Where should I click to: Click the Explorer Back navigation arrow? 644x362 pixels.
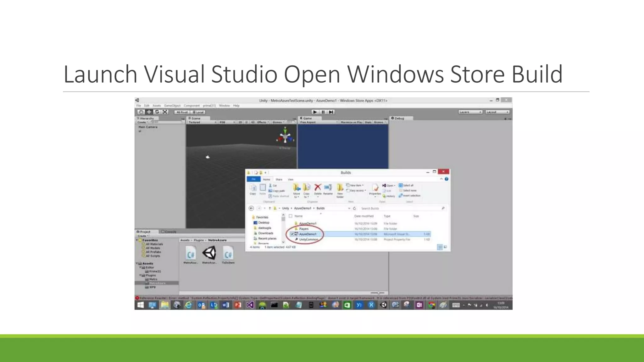tap(251, 208)
